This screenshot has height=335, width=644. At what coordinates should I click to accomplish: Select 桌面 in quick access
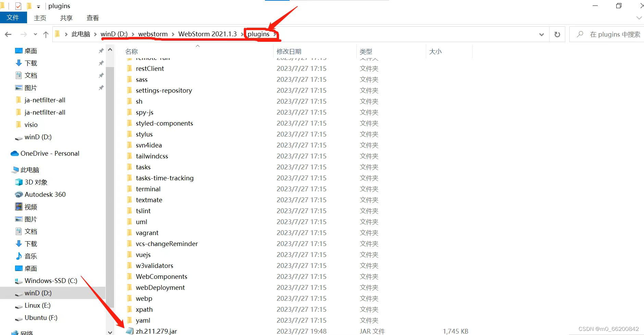click(x=31, y=51)
